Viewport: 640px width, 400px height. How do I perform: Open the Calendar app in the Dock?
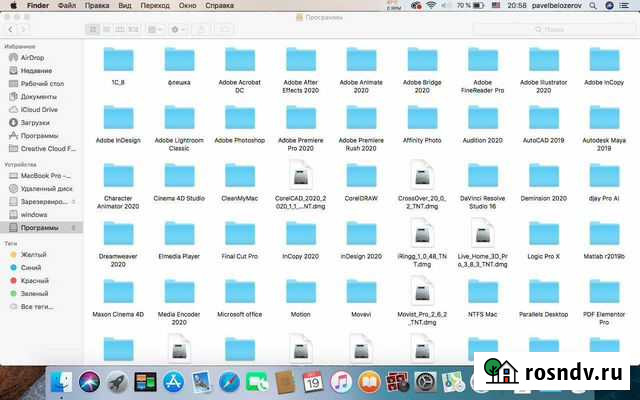coord(313,382)
